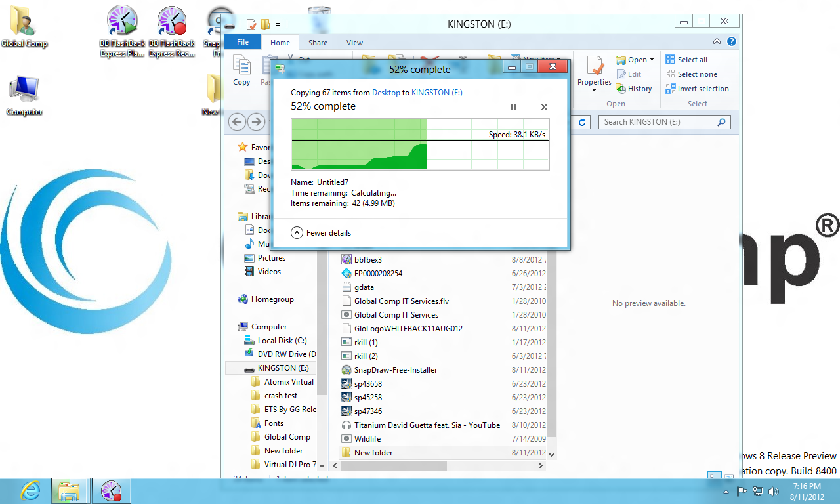This screenshot has height=504, width=840.
Task: Click the search magnifier icon
Action: coord(722,121)
